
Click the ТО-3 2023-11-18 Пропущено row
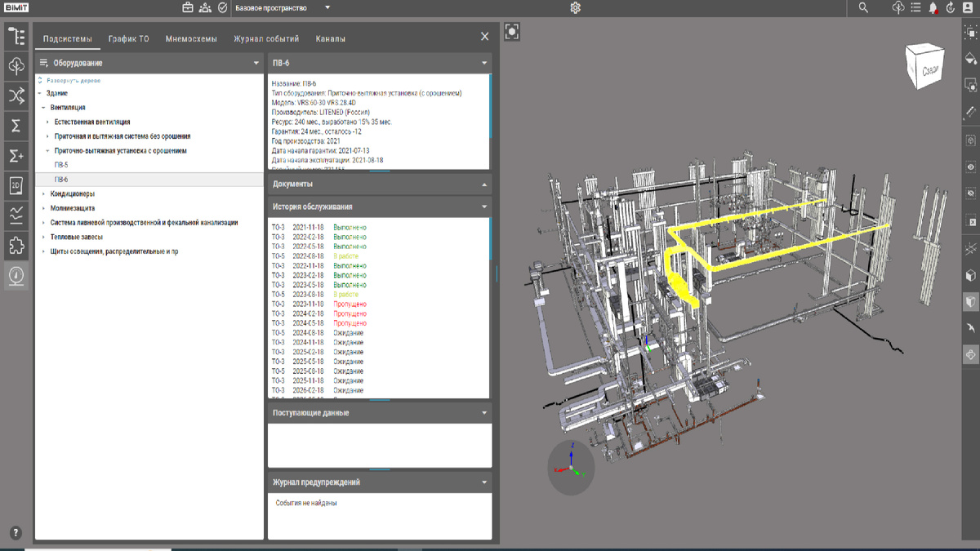point(319,304)
